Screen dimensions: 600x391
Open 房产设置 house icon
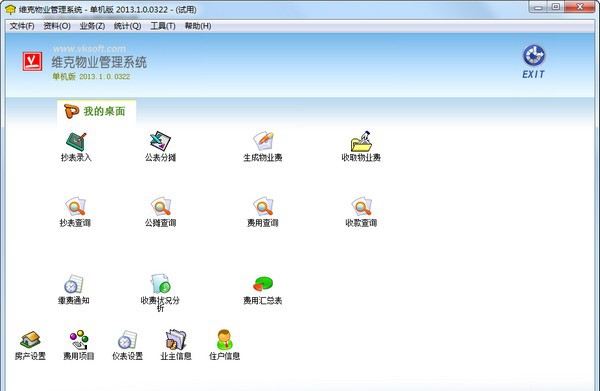coord(30,340)
